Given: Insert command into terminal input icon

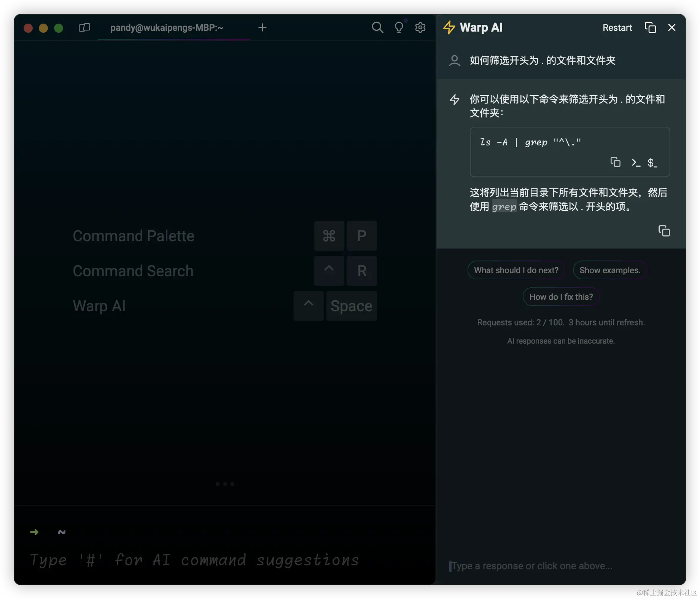Looking at the screenshot, I should [x=635, y=162].
